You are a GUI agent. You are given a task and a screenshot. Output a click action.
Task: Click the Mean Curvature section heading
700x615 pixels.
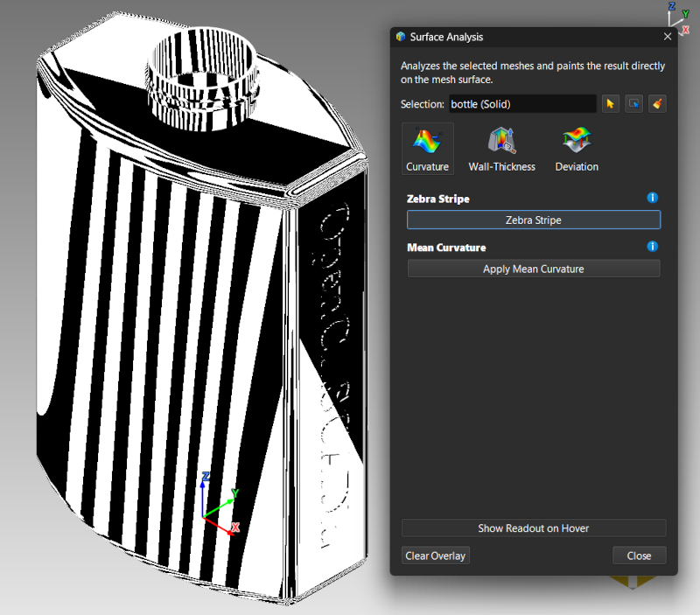click(x=446, y=248)
